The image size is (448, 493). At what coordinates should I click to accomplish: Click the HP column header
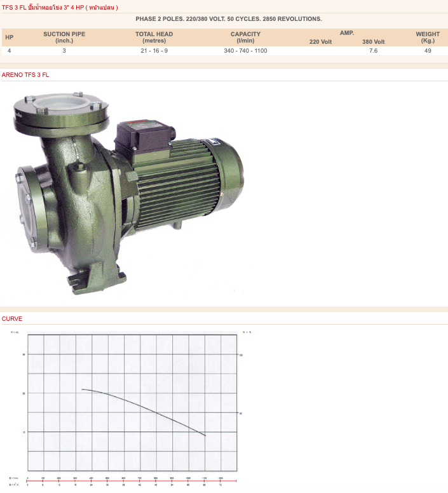tap(9, 37)
